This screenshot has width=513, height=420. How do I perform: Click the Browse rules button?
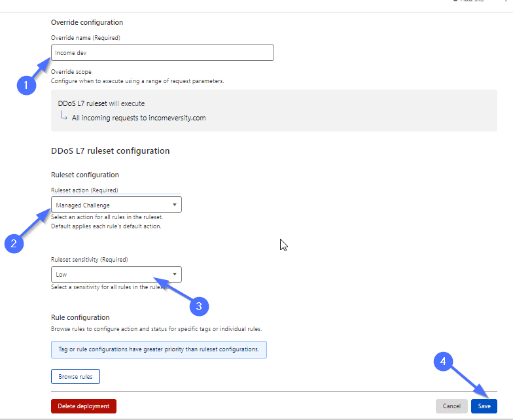tap(75, 377)
